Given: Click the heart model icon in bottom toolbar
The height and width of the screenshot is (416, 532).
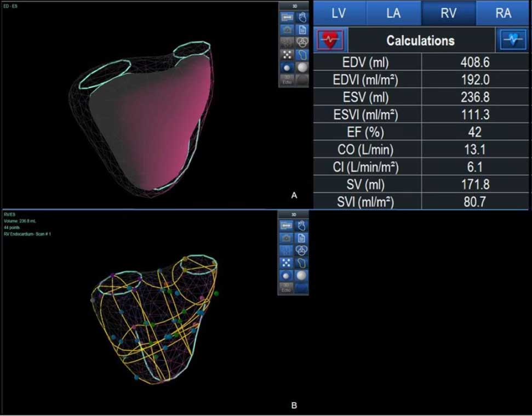Looking at the screenshot, I should coord(301,225).
